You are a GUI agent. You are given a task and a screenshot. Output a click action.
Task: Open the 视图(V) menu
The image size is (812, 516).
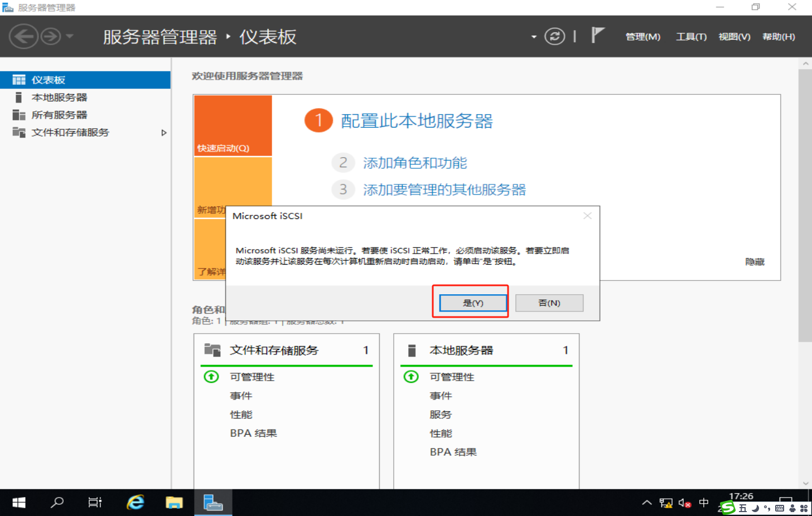click(x=734, y=37)
